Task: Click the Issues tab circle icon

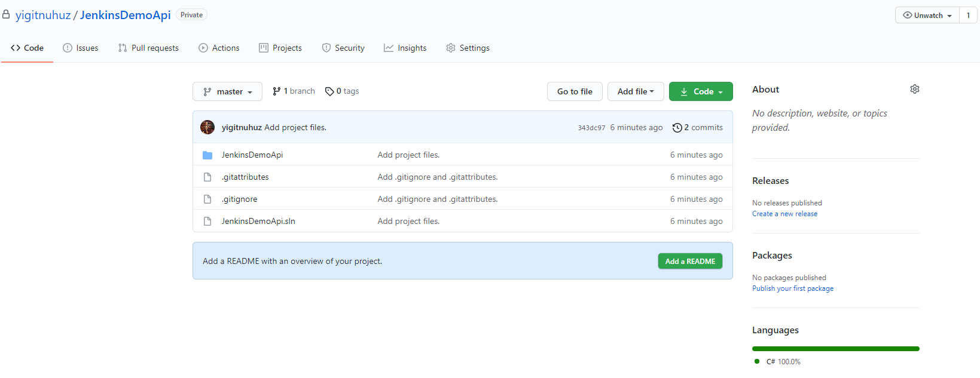Action: pyautogui.click(x=68, y=48)
